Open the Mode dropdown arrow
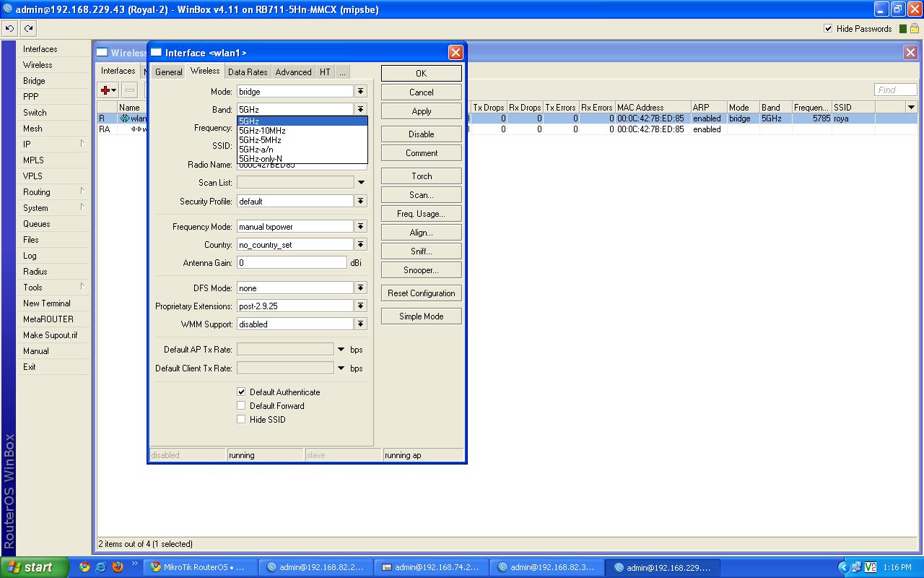The height and width of the screenshot is (578, 924). 361,92
